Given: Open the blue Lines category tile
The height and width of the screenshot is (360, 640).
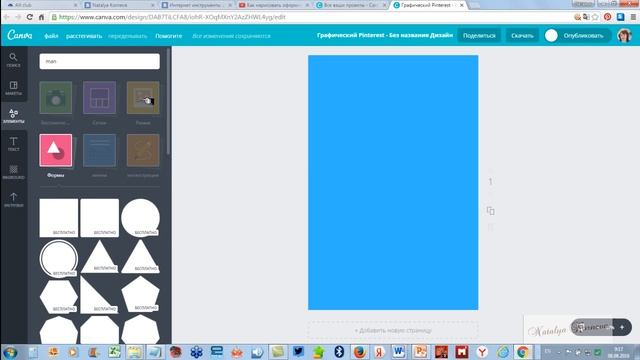Looking at the screenshot, I should pos(100,150).
